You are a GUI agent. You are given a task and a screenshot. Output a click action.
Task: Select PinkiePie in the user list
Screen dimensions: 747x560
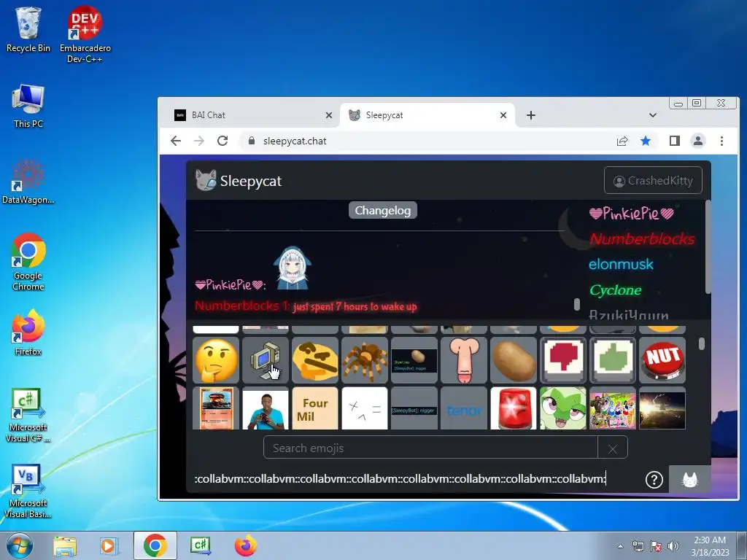[x=632, y=214]
